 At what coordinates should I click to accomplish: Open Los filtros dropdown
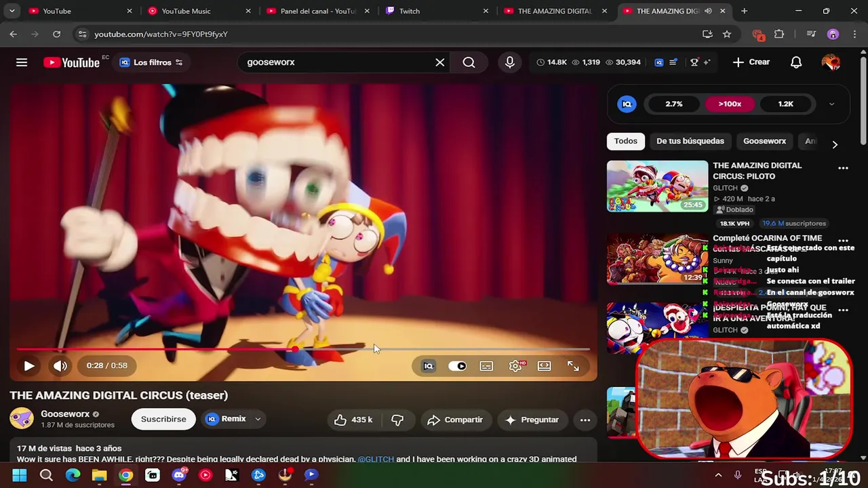coord(152,62)
